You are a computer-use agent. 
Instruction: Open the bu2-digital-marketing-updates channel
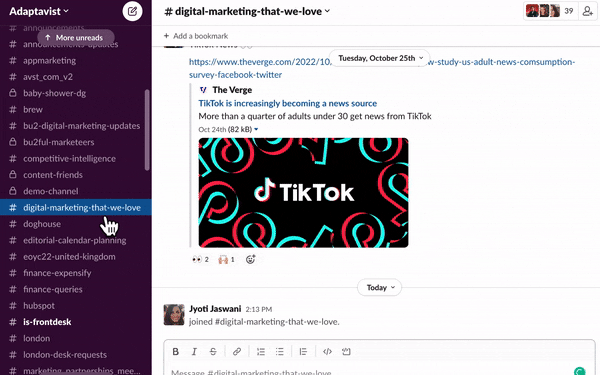pyautogui.click(x=76, y=126)
